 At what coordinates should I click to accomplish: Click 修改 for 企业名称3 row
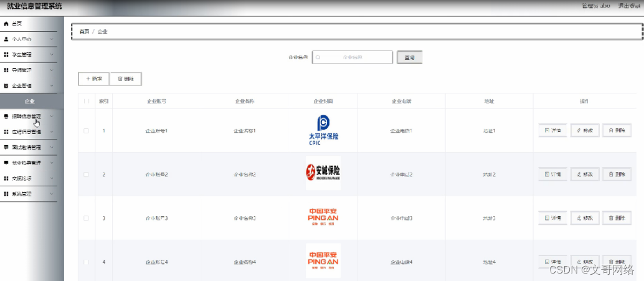(x=585, y=217)
